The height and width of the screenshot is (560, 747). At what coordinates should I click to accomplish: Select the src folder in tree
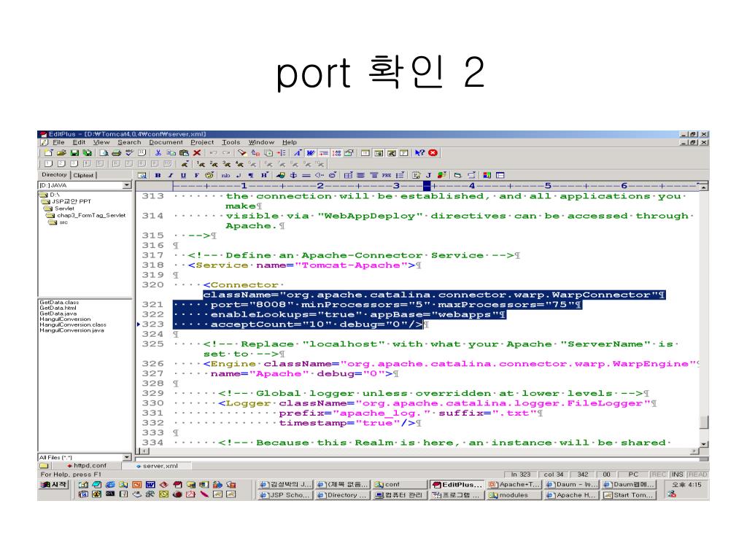click(63, 222)
